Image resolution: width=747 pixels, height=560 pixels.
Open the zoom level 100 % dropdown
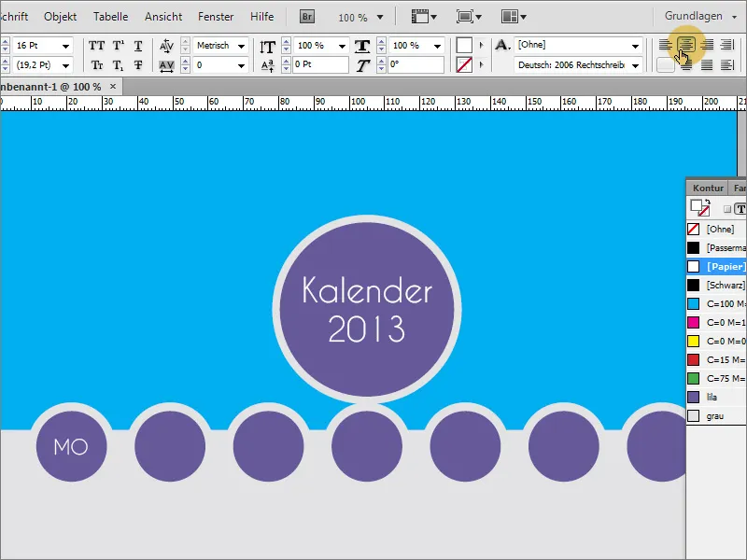pyautogui.click(x=380, y=17)
